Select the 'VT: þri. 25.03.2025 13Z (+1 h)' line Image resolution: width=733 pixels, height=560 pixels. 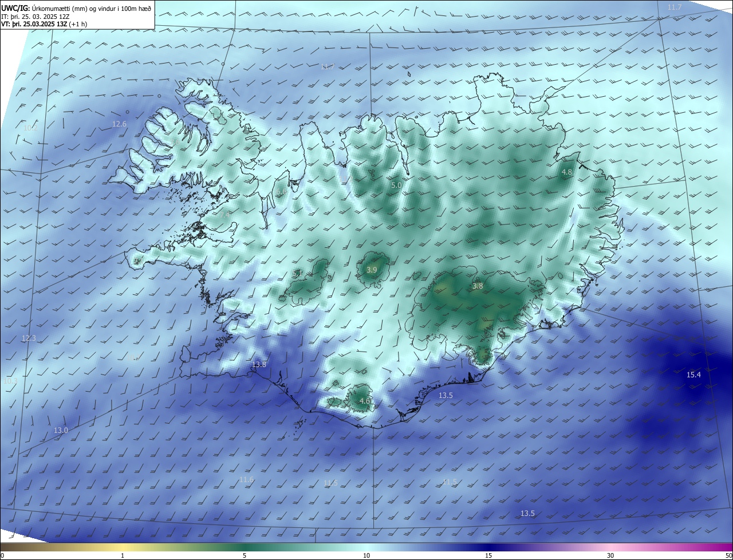click(45, 24)
